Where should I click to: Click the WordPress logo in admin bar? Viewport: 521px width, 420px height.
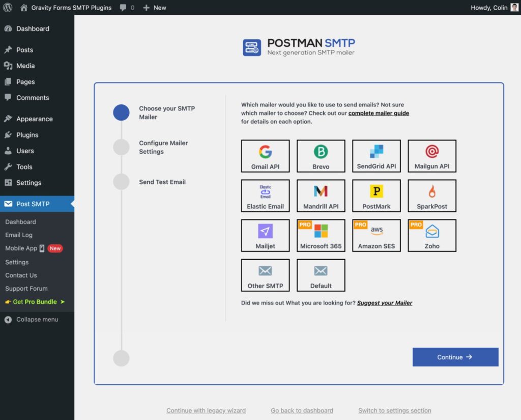[x=8, y=8]
